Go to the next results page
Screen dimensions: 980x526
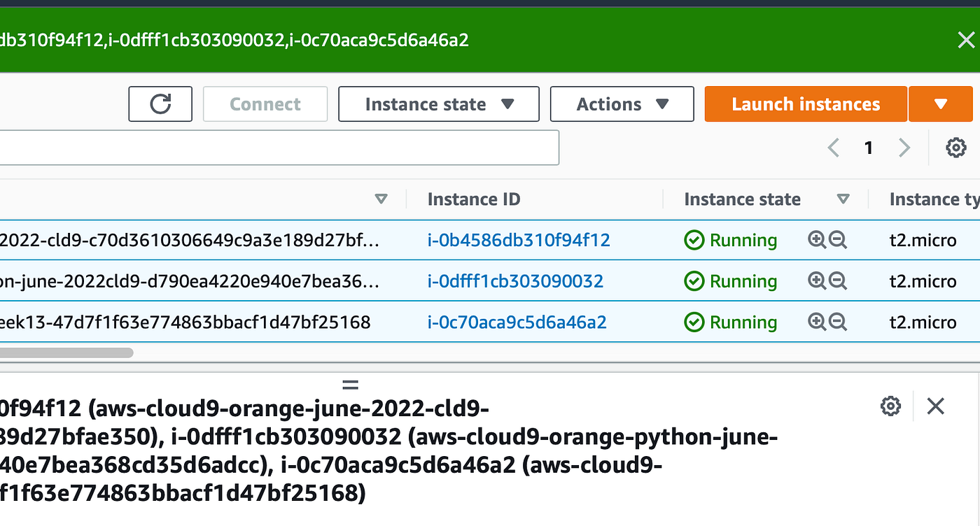[x=904, y=148]
